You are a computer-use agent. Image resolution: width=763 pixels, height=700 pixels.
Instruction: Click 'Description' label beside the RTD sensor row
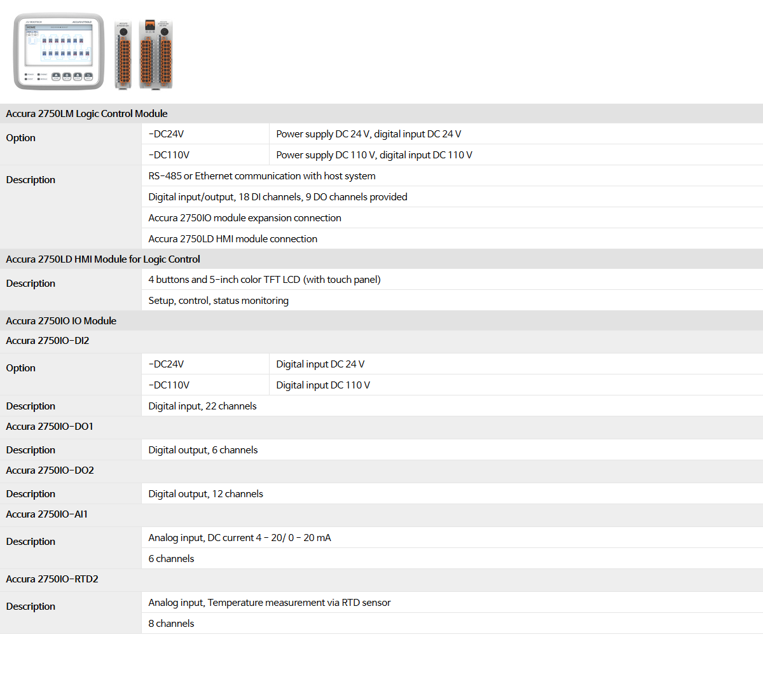[31, 607]
